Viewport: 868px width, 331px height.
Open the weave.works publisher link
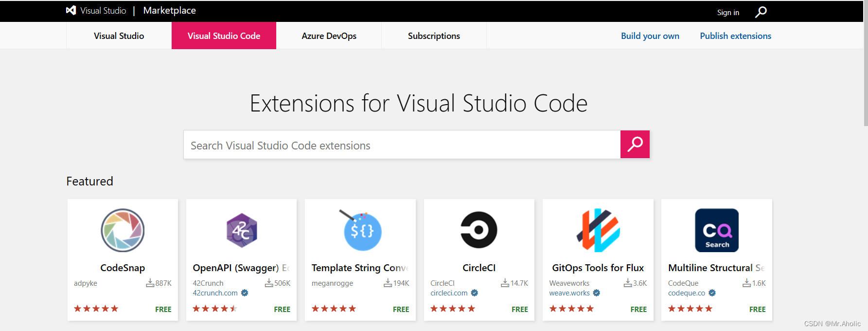[569, 293]
